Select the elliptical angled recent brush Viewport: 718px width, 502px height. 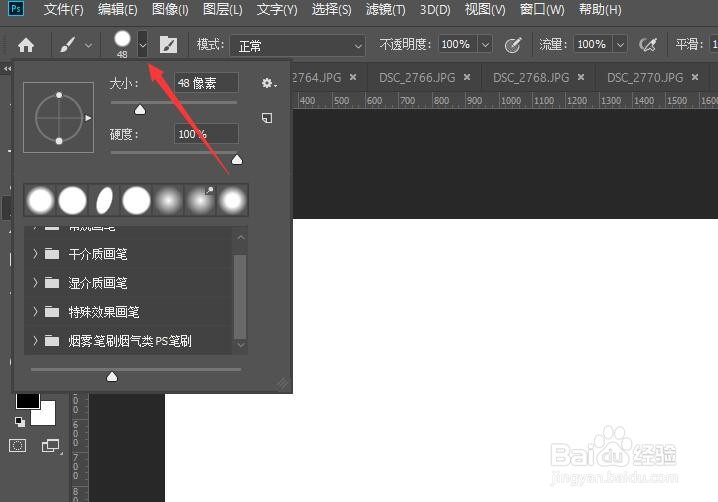click(x=104, y=200)
